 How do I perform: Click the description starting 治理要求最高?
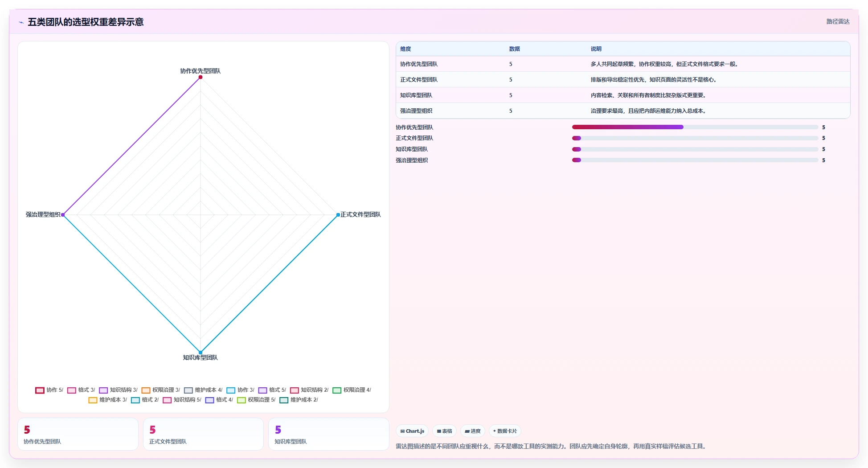(x=649, y=111)
